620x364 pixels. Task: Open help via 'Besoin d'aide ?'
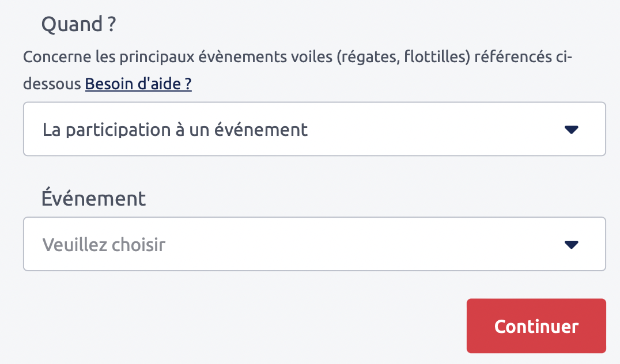[x=138, y=84]
